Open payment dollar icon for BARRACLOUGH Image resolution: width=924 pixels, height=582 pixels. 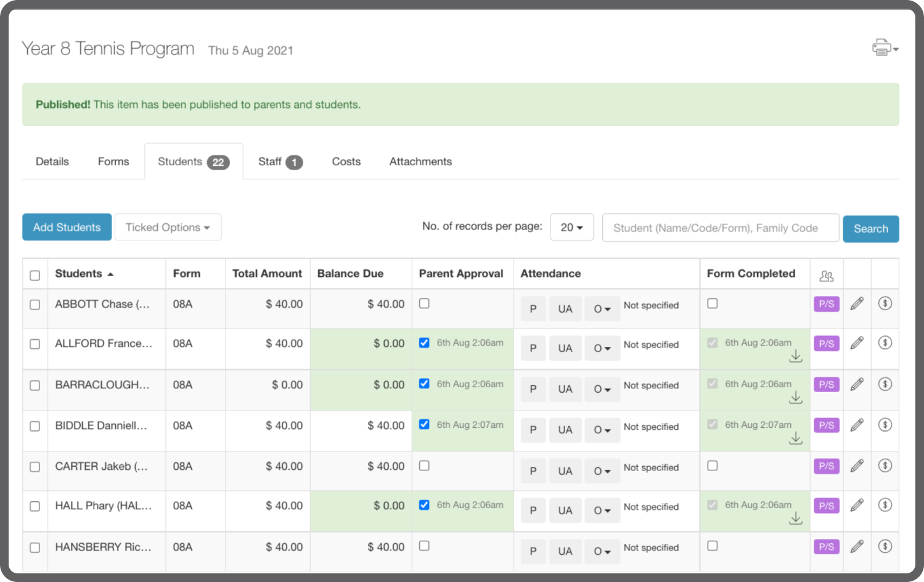coord(885,384)
